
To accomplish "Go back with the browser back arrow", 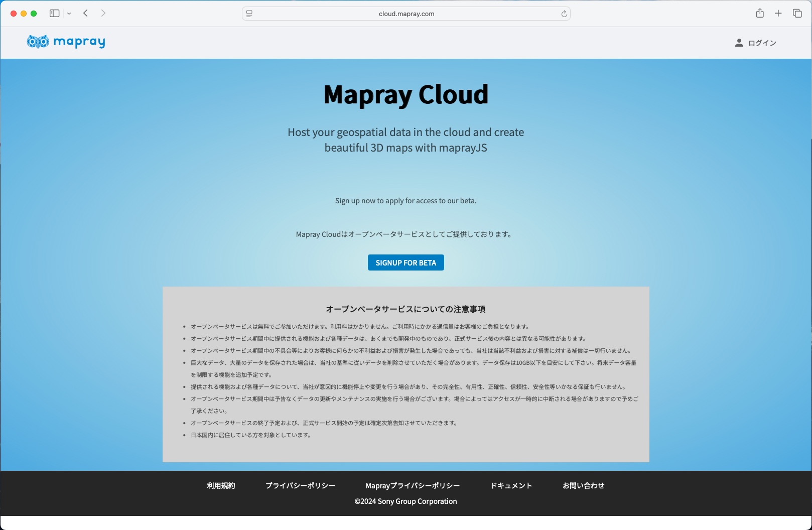I will 86,14.
